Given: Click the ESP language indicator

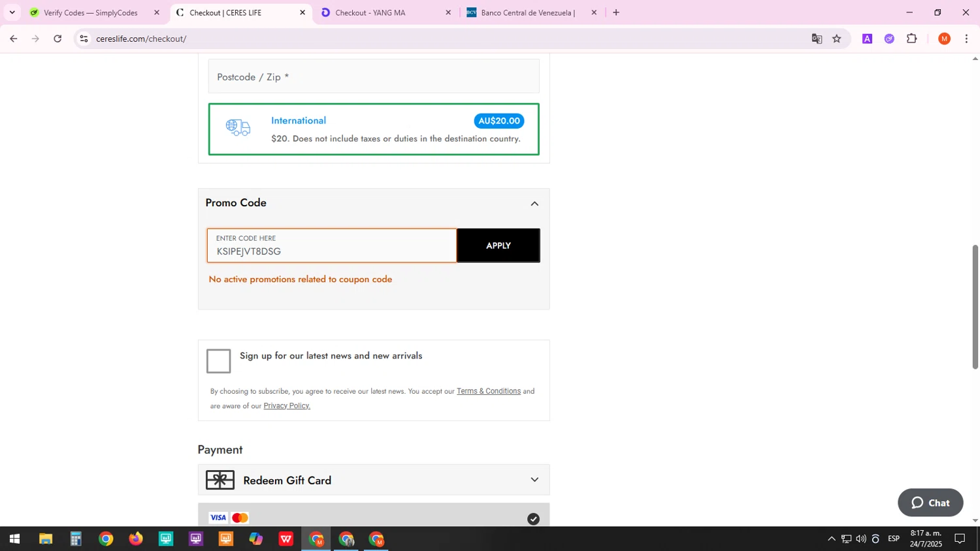Looking at the screenshot, I should [894, 539].
